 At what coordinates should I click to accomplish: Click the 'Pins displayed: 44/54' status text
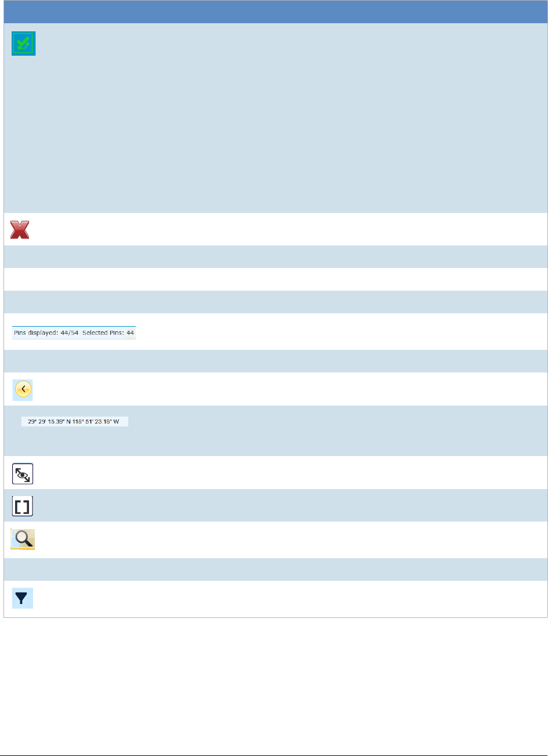tap(46, 333)
